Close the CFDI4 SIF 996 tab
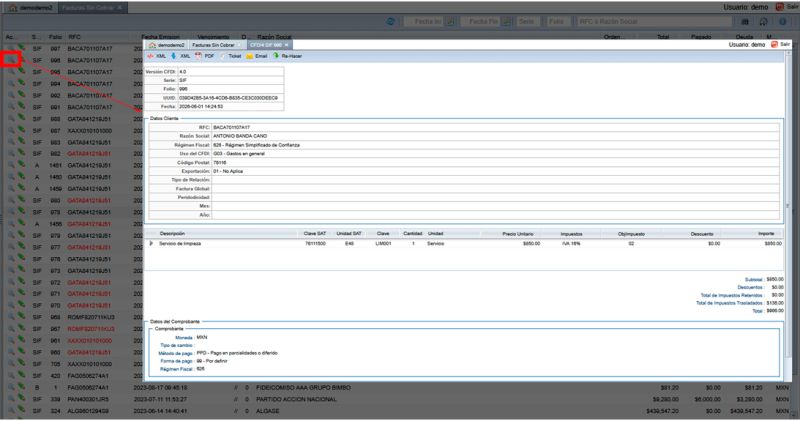The width and height of the screenshot is (800, 421). (286, 45)
